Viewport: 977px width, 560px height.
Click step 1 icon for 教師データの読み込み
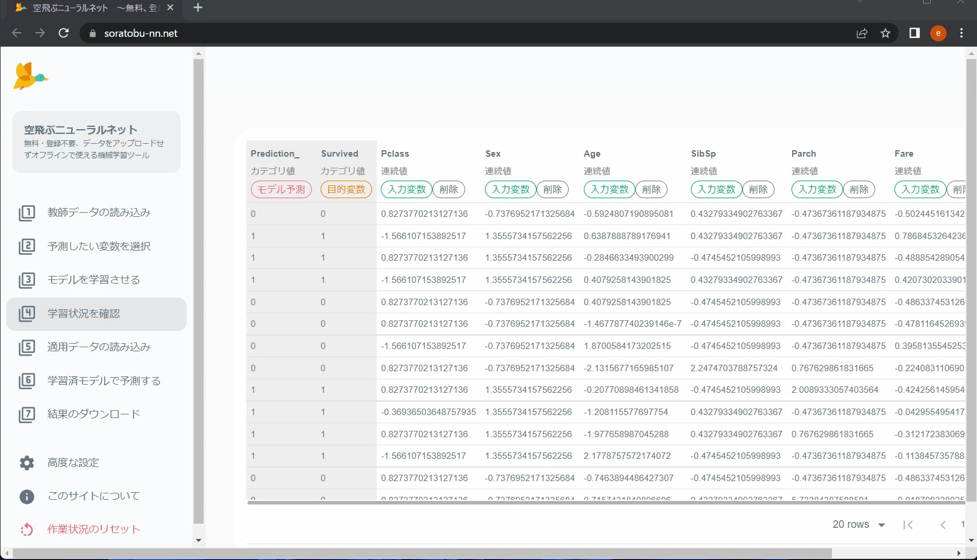[27, 213]
